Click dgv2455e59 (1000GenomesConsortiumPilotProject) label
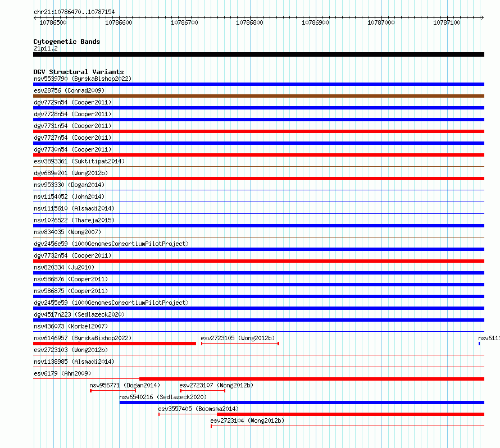 point(111,303)
